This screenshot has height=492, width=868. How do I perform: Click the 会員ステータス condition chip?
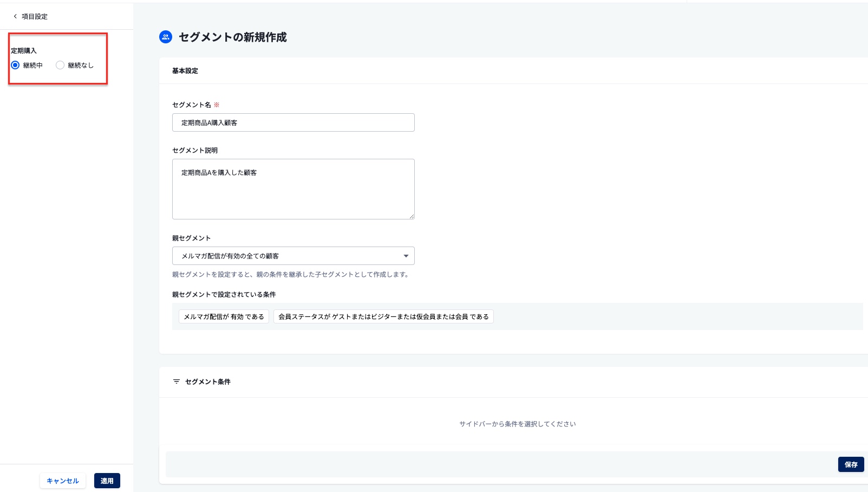coord(383,316)
